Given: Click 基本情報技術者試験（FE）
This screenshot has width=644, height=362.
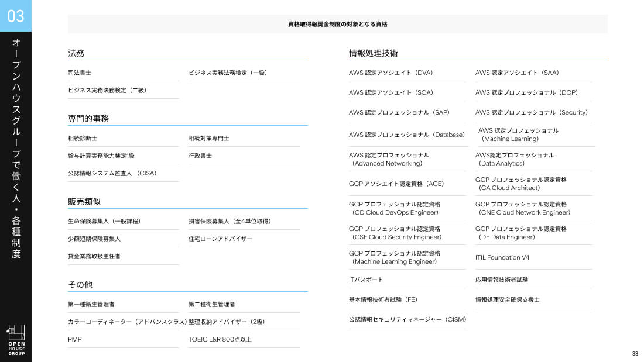Looking at the screenshot, I should (x=383, y=299).
